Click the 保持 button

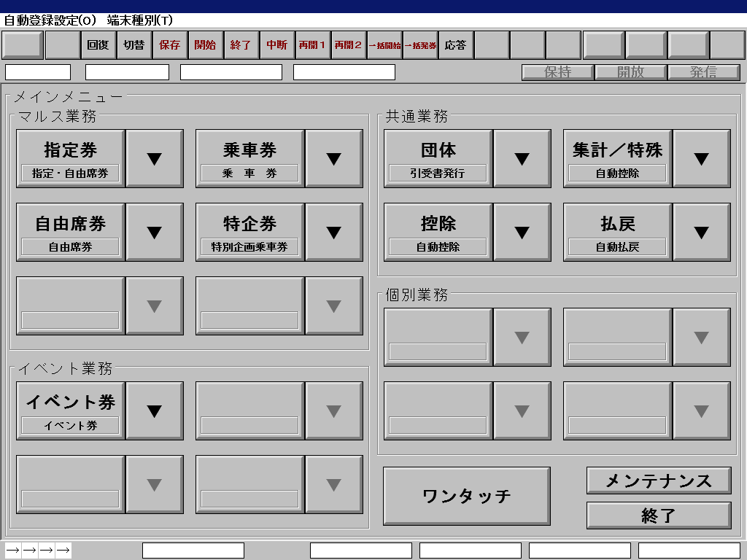[557, 72]
